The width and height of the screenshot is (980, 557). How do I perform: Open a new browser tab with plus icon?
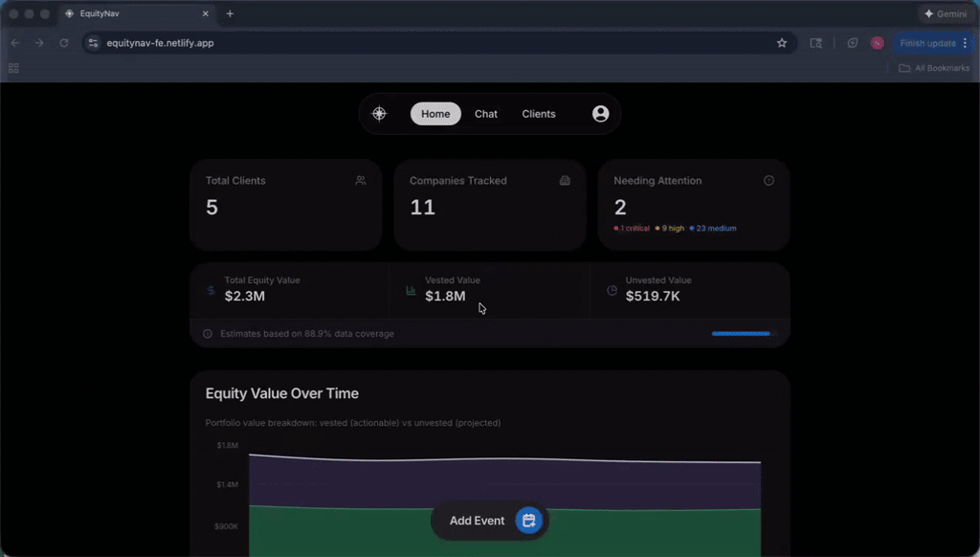click(x=230, y=13)
